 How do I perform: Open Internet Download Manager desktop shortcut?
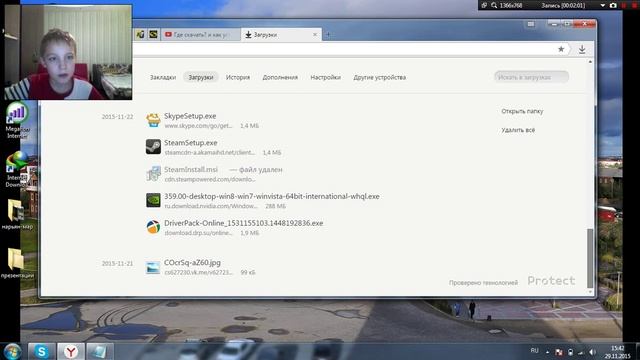click(x=17, y=169)
